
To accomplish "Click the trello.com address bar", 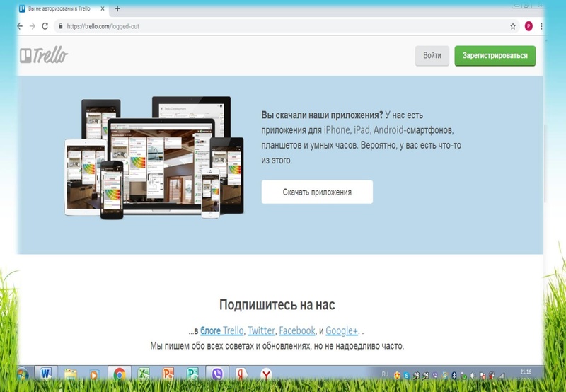I will (283, 26).
